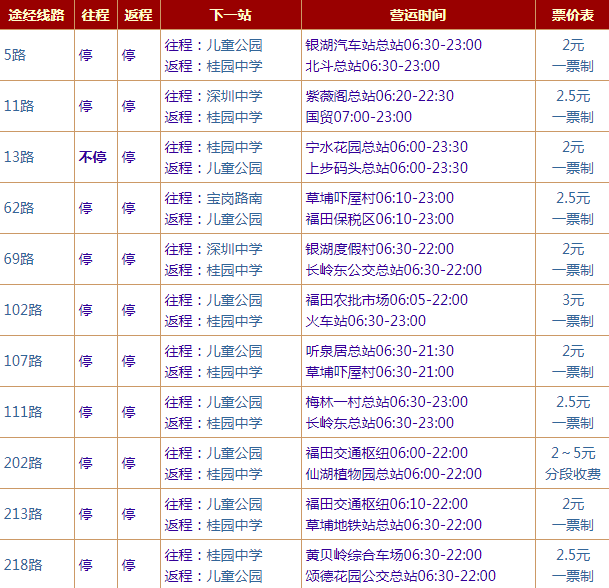609x588 pixels.
Task: Click the 2.5元 fare in 62路 row
Action: click(573, 198)
